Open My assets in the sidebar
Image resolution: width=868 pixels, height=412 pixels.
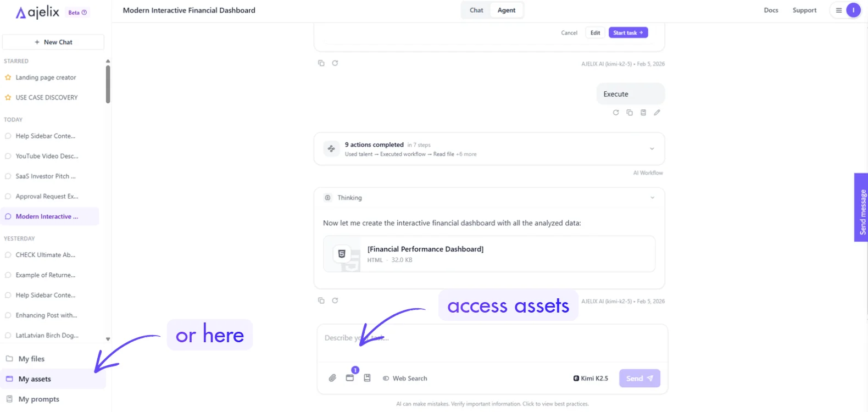point(35,379)
